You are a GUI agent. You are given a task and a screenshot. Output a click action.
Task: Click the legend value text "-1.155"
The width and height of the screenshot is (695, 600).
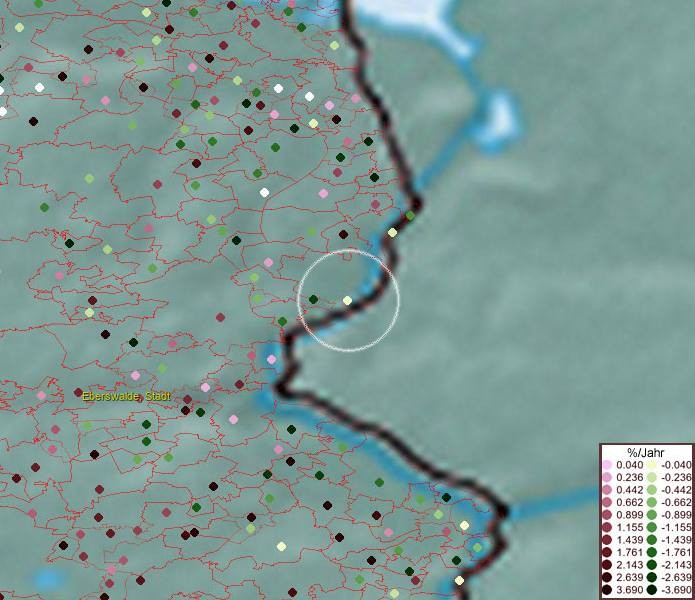point(676,527)
